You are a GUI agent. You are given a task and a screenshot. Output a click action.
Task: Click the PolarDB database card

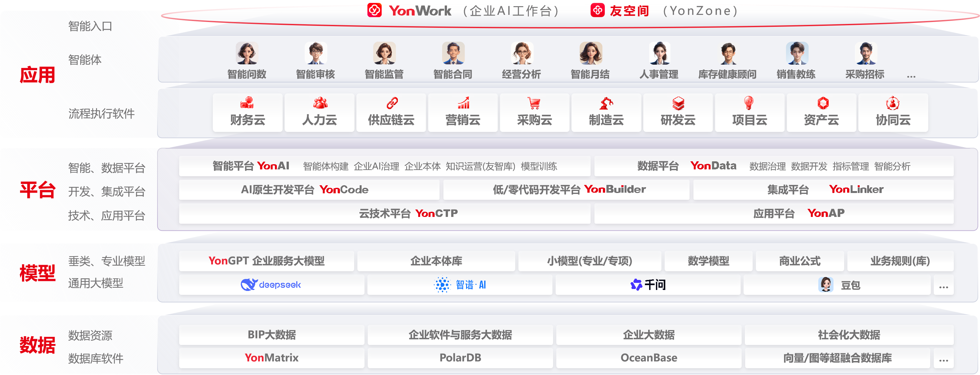pos(460,358)
